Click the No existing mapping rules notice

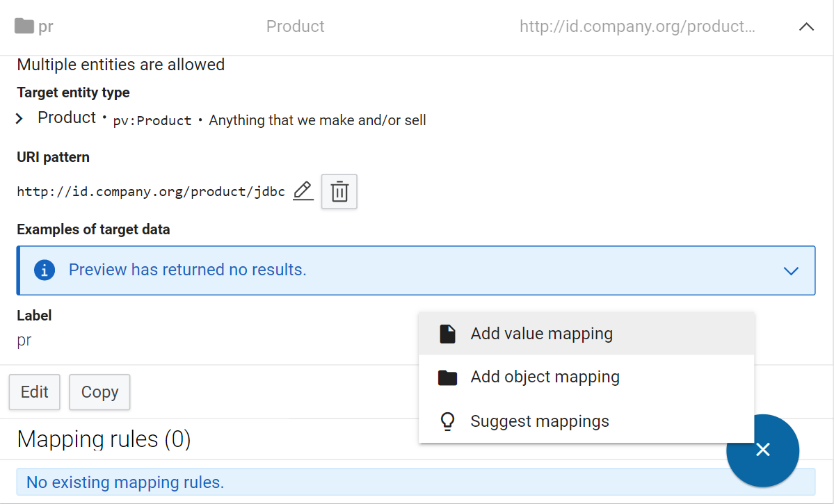pyautogui.click(x=125, y=482)
